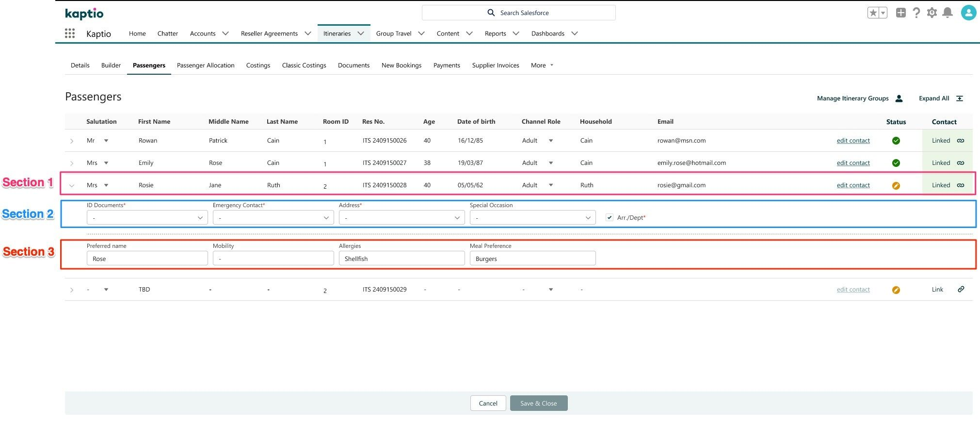Collapse Rosie's expanded passenger row
The width and height of the screenshot is (980, 423).
(x=72, y=185)
